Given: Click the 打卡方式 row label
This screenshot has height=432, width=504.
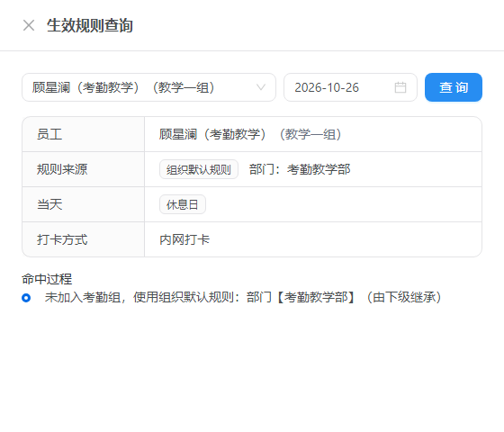Looking at the screenshot, I should point(62,239).
